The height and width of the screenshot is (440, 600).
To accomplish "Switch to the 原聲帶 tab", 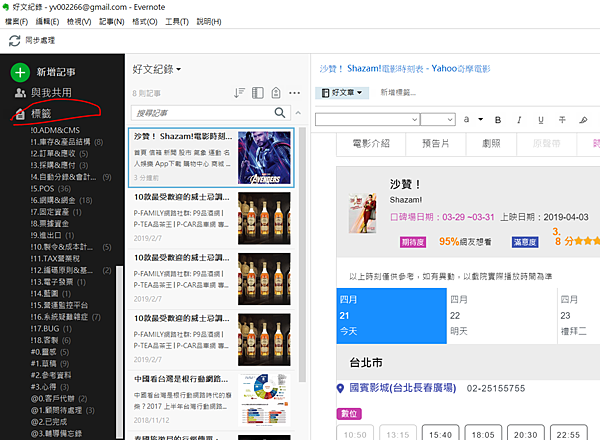I will [x=546, y=144].
